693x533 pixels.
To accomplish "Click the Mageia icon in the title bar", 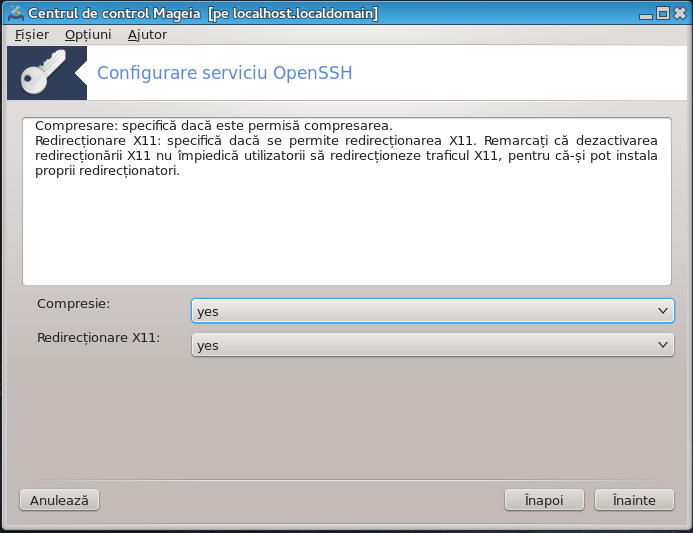I will click(x=16, y=13).
